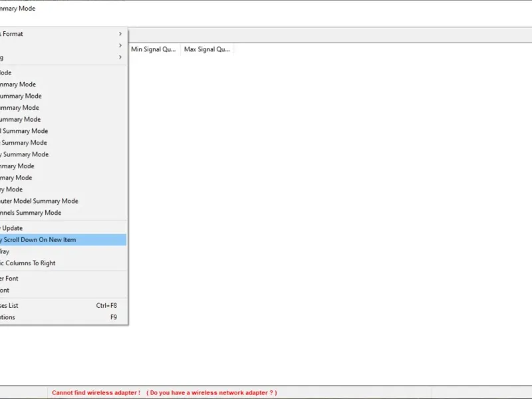Select the "l Summary Mode" menu entry
The width and height of the screenshot is (532, 399).
(x=63, y=131)
